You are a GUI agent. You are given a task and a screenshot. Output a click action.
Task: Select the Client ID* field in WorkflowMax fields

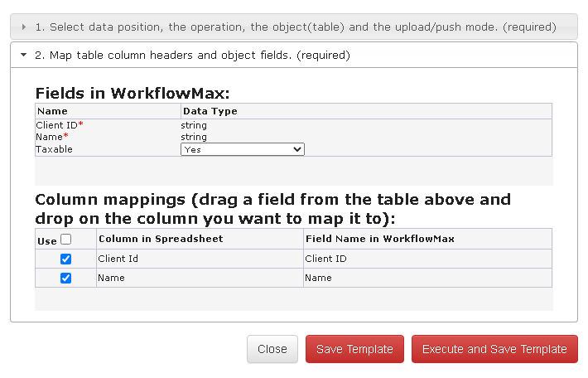click(60, 125)
